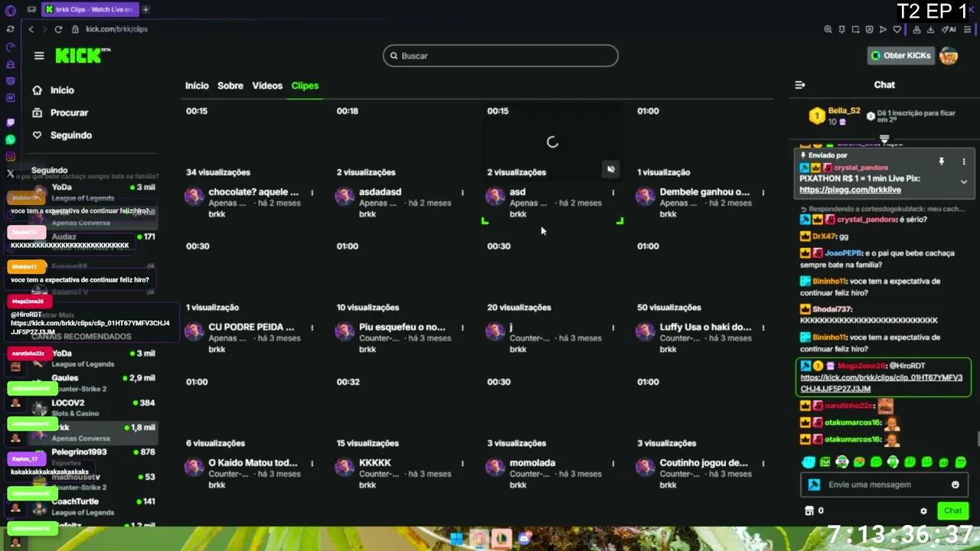Go to the Sobre tab

point(230,86)
